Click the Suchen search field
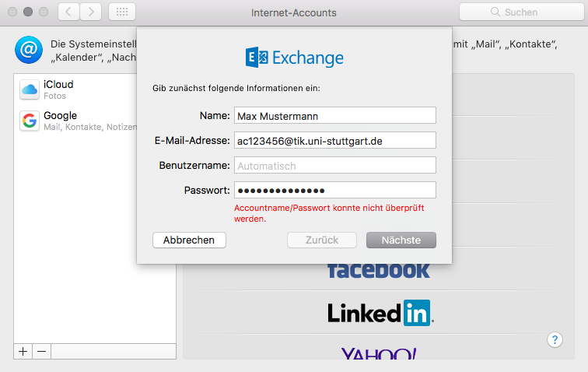Viewport: 588px width, 372px height. [522, 12]
